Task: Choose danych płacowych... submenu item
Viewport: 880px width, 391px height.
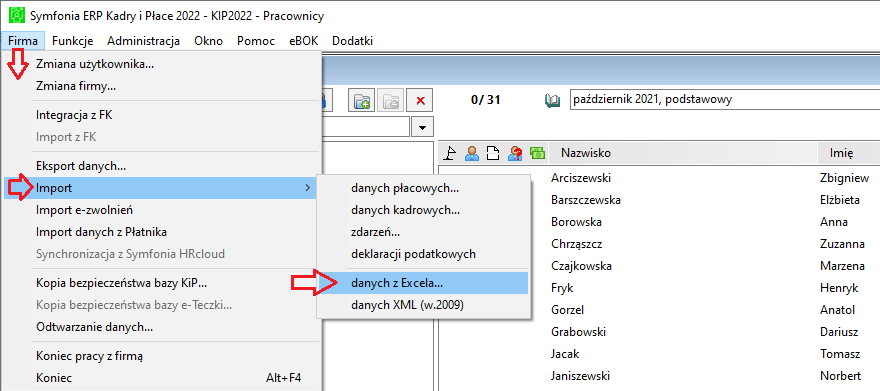Action: point(424,188)
